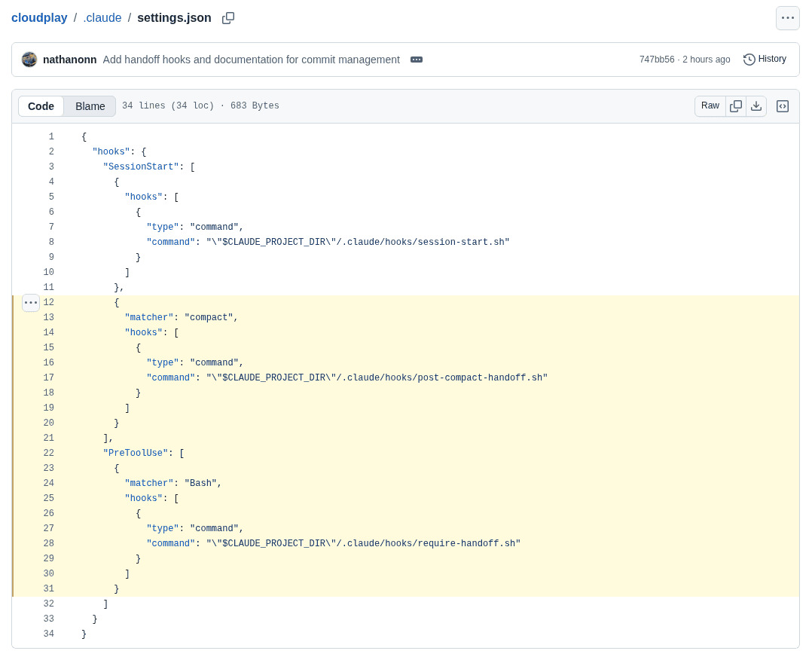This screenshot has height=657, width=812.
Task: Open commit 747bb56
Action: [657, 60]
